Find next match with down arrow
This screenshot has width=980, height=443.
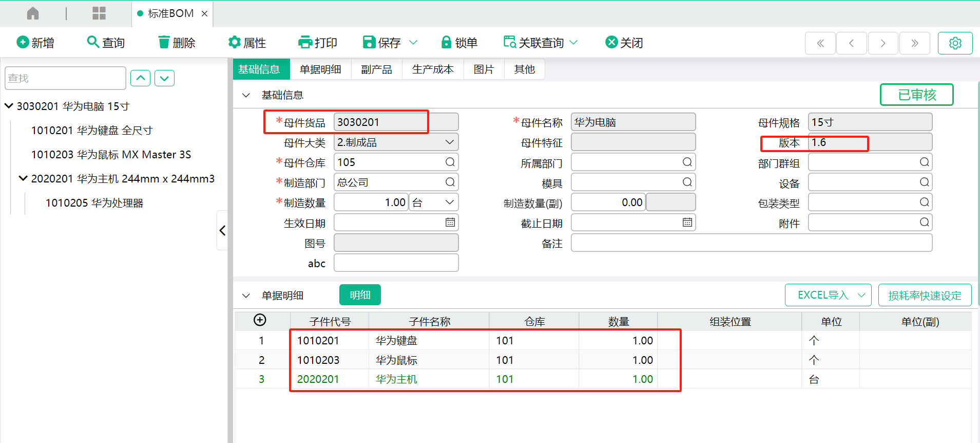click(x=164, y=78)
